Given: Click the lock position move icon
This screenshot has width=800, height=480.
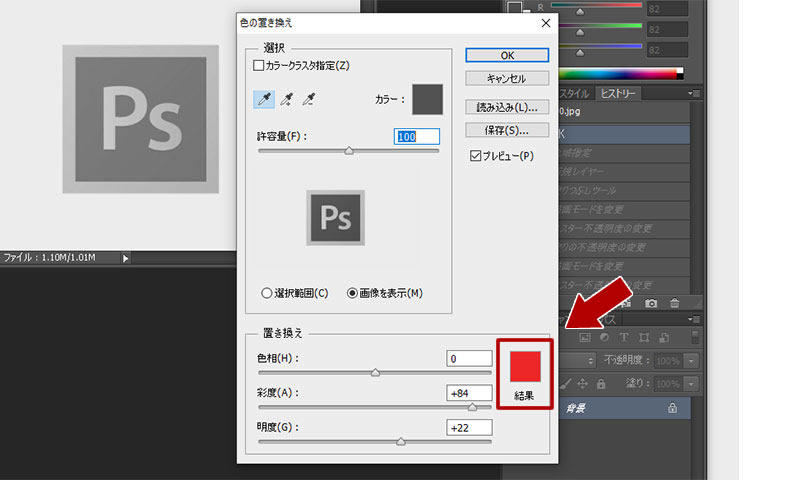Looking at the screenshot, I should [x=582, y=384].
